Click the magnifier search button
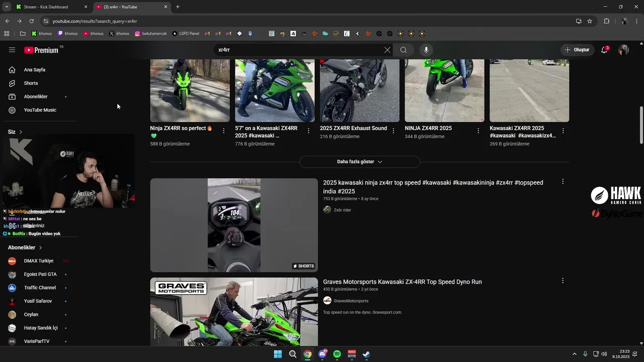The height and width of the screenshot is (362, 644). pyautogui.click(x=404, y=50)
